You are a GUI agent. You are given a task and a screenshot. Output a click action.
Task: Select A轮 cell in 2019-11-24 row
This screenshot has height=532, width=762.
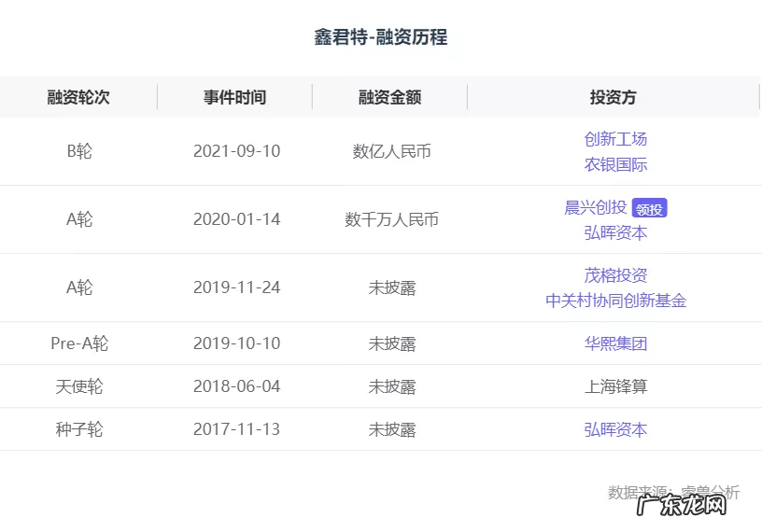click(x=79, y=287)
